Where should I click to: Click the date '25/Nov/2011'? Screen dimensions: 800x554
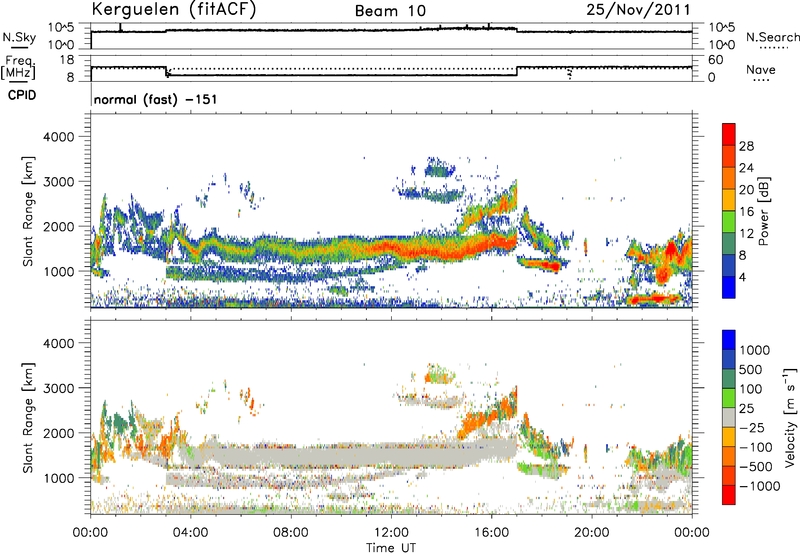[638, 9]
